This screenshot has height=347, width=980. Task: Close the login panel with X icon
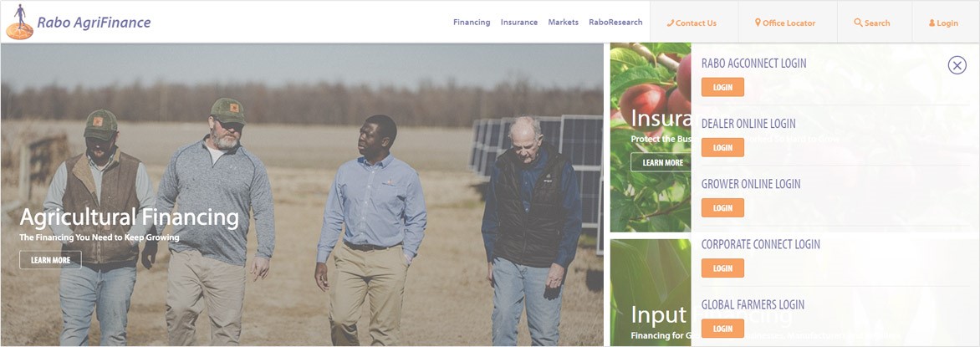957,65
